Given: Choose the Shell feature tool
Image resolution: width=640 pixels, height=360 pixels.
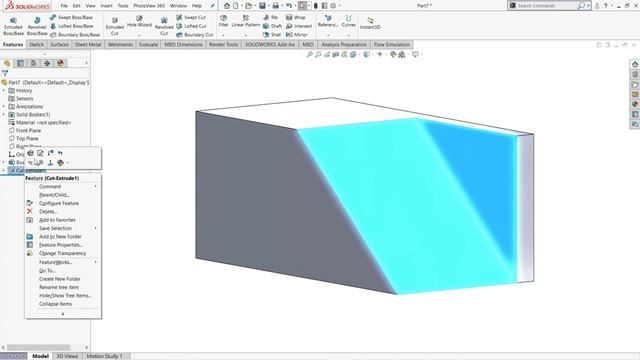Looking at the screenshot, I should pyautogui.click(x=272, y=35).
